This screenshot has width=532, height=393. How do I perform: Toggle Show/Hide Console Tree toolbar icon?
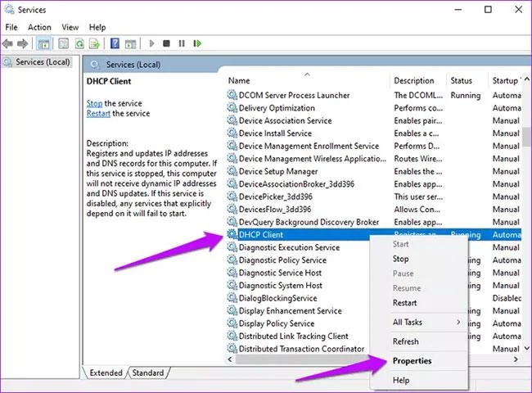[43, 43]
